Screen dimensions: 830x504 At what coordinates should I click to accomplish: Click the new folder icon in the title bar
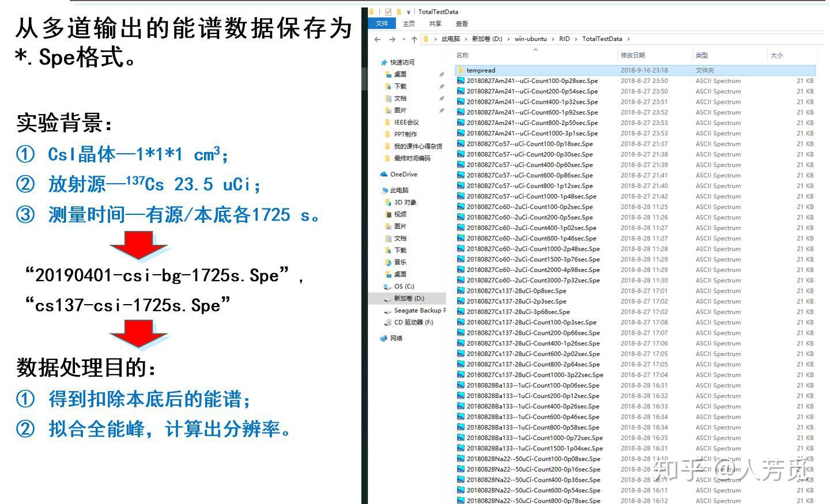(x=399, y=12)
